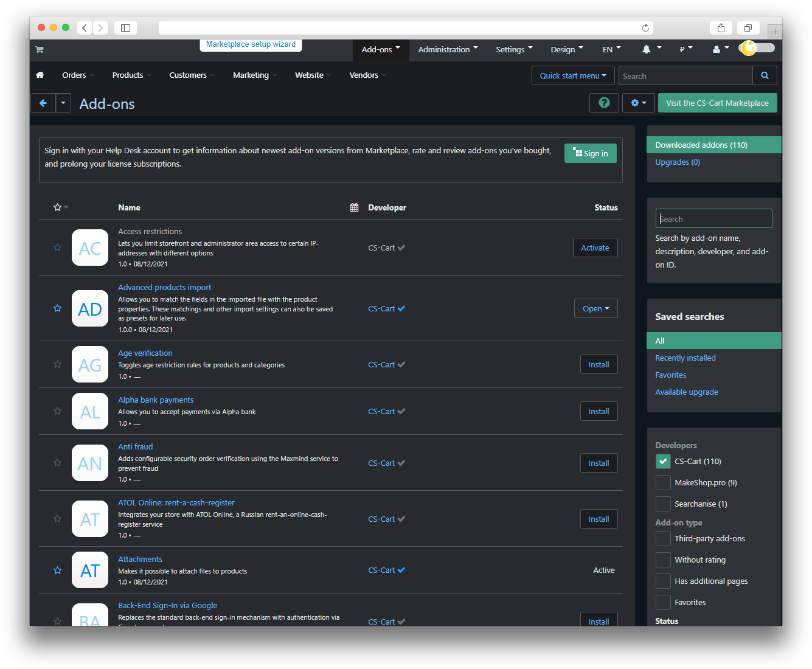
Task: Select the Upgrades (0) tab
Action: tap(678, 162)
